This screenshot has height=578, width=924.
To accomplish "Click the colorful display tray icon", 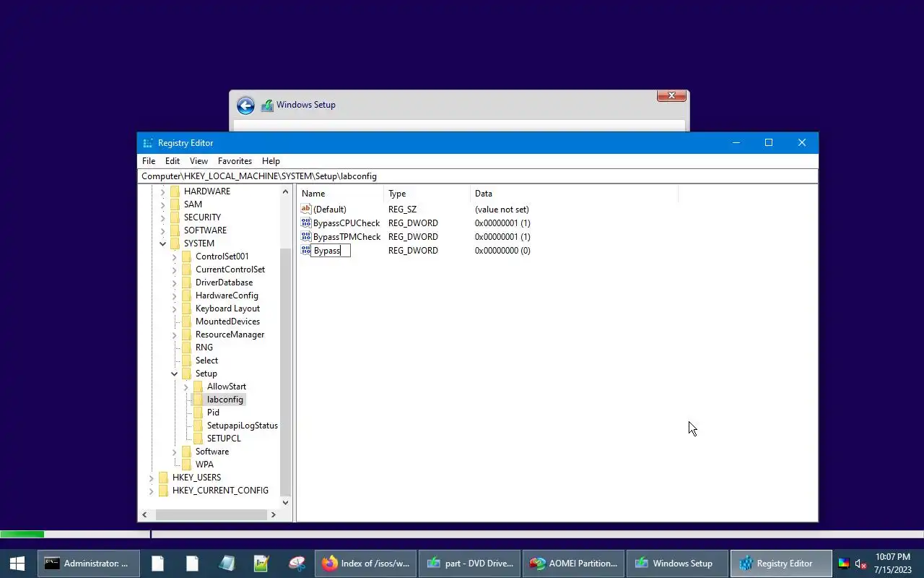I will click(843, 564).
